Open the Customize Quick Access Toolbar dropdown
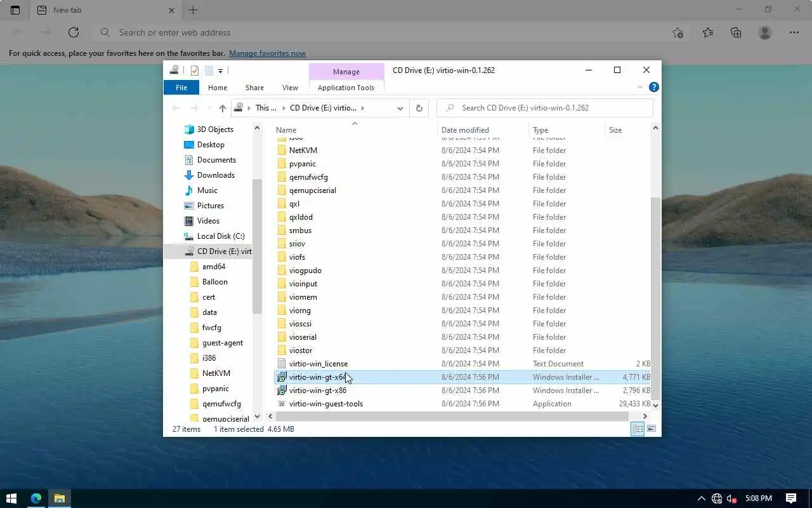812x508 pixels. [220, 70]
